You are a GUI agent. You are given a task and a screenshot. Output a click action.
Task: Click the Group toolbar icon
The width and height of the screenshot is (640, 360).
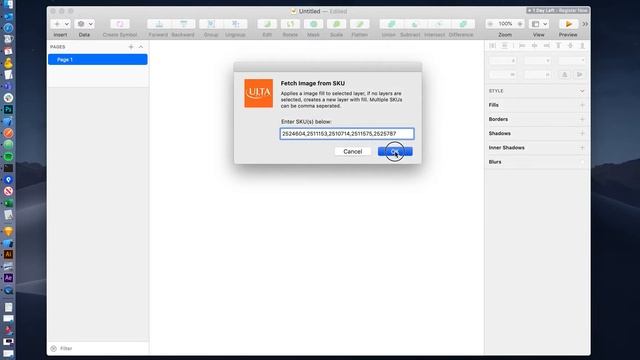(x=211, y=24)
